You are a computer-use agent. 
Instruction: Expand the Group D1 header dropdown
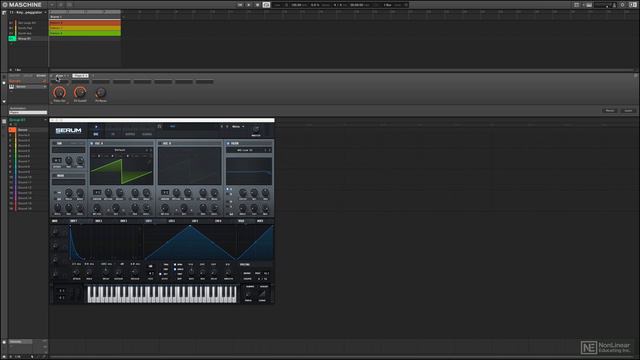click(45, 120)
